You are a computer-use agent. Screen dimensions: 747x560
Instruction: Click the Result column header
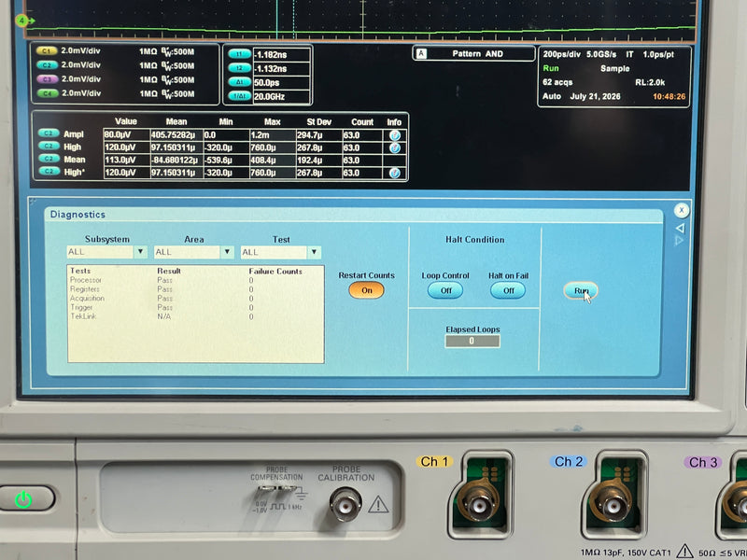[x=169, y=271]
